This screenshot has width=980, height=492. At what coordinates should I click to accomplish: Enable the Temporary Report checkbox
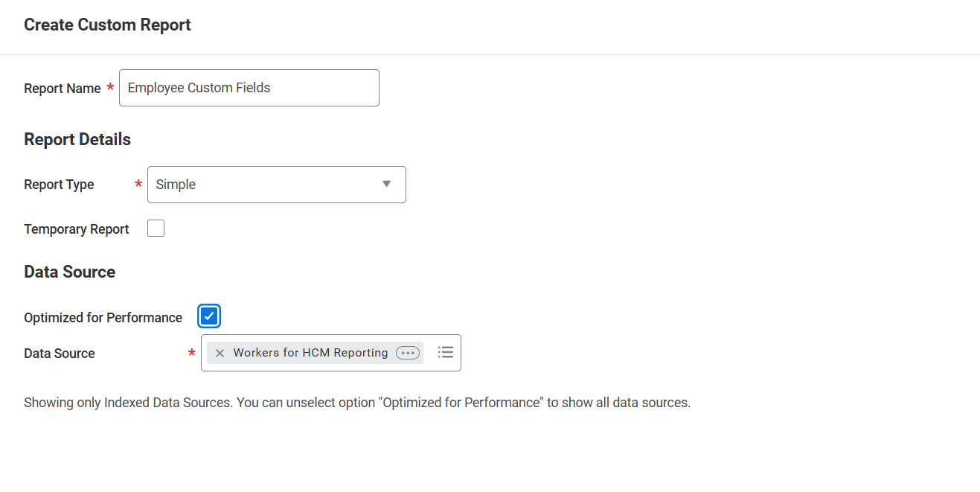pyautogui.click(x=156, y=228)
